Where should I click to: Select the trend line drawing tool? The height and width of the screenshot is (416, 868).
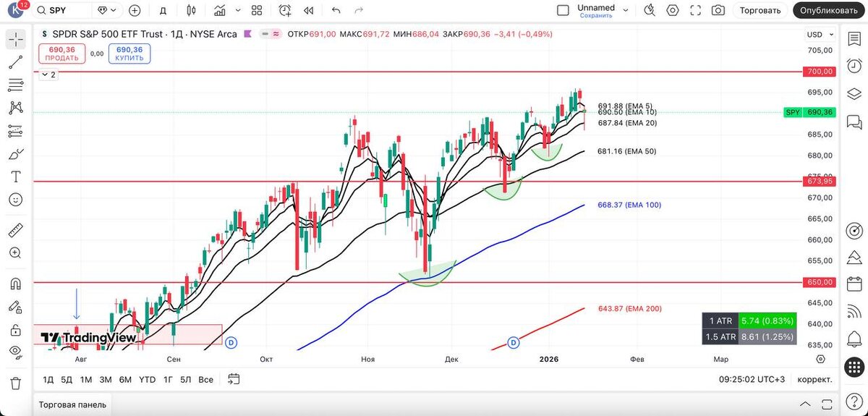[x=16, y=62]
